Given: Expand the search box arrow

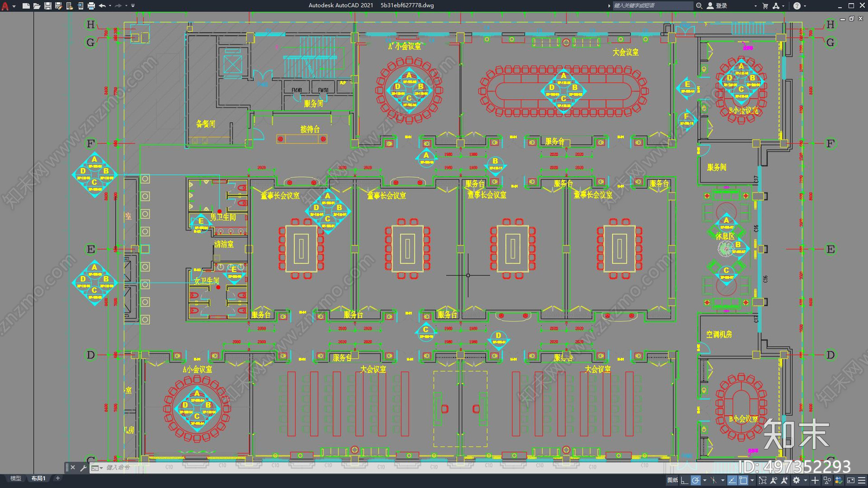Looking at the screenshot, I should point(609,6).
